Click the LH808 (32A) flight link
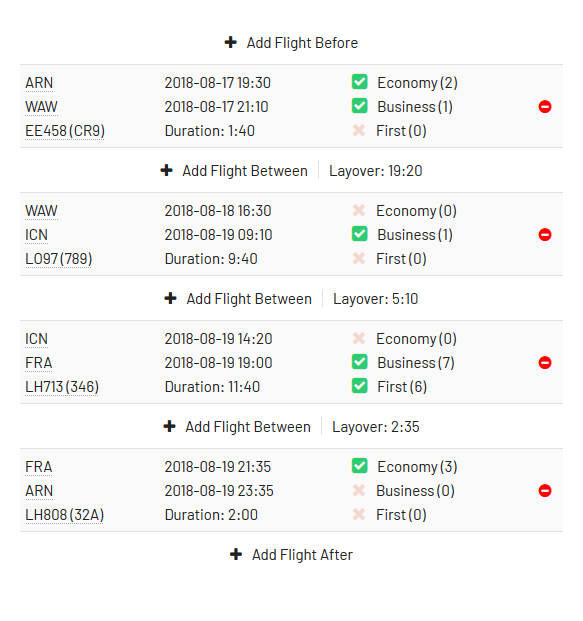 [x=65, y=514]
